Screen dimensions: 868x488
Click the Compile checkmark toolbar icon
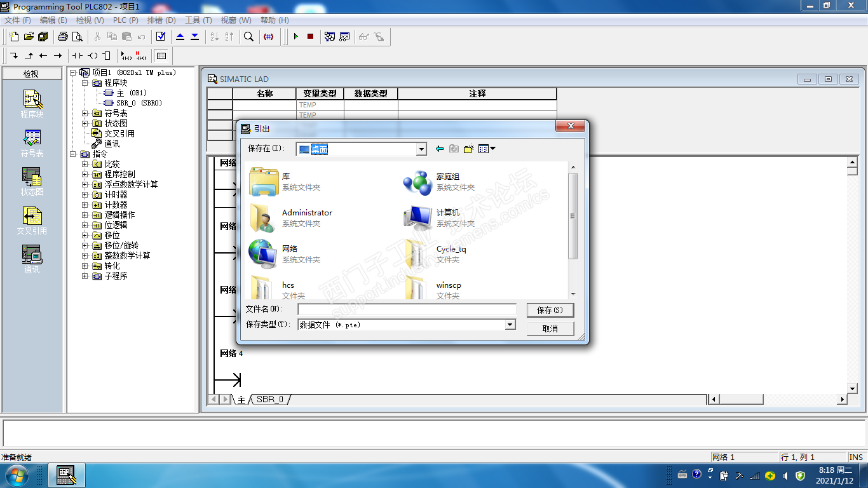pyautogui.click(x=161, y=37)
